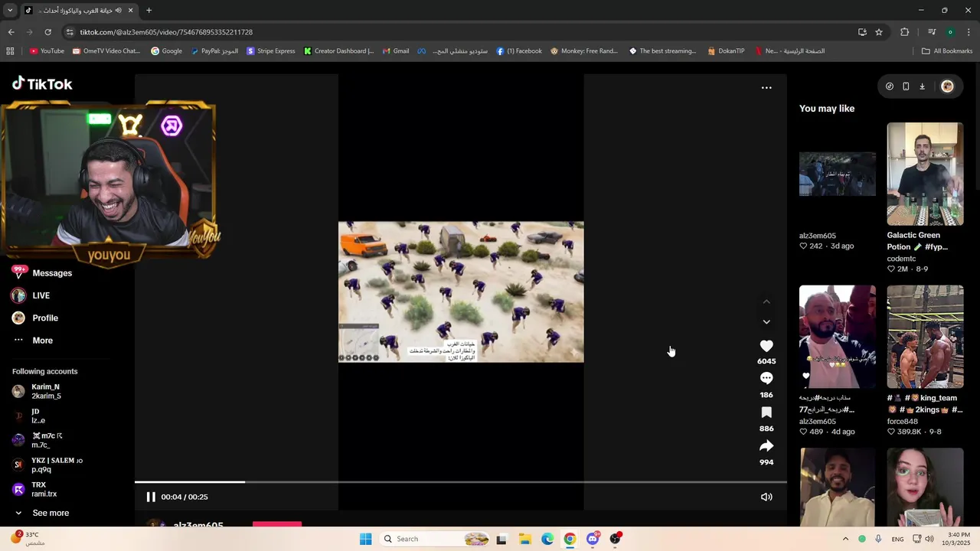The image size is (980, 551).
Task: Open the king_team gym video thumbnail
Action: tap(925, 337)
